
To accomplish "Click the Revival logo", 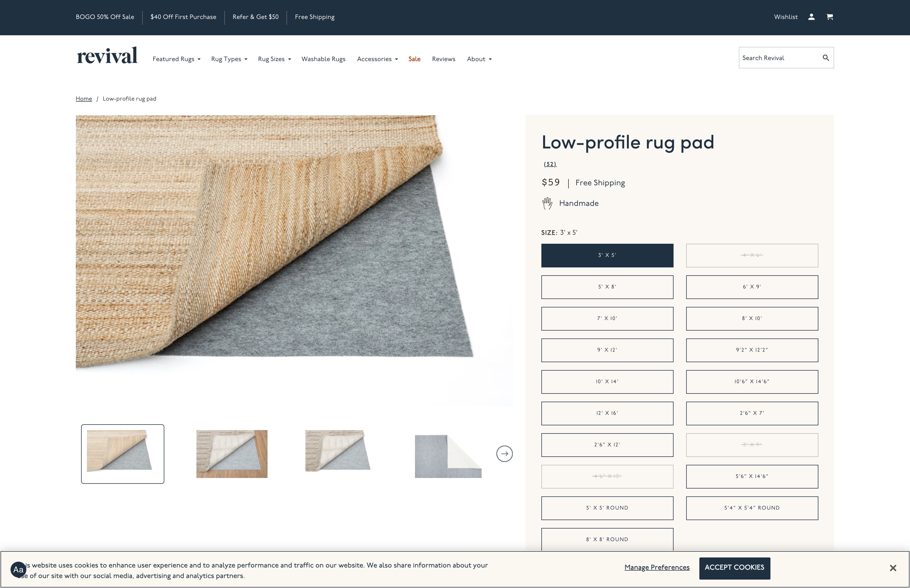I will 107,56.
